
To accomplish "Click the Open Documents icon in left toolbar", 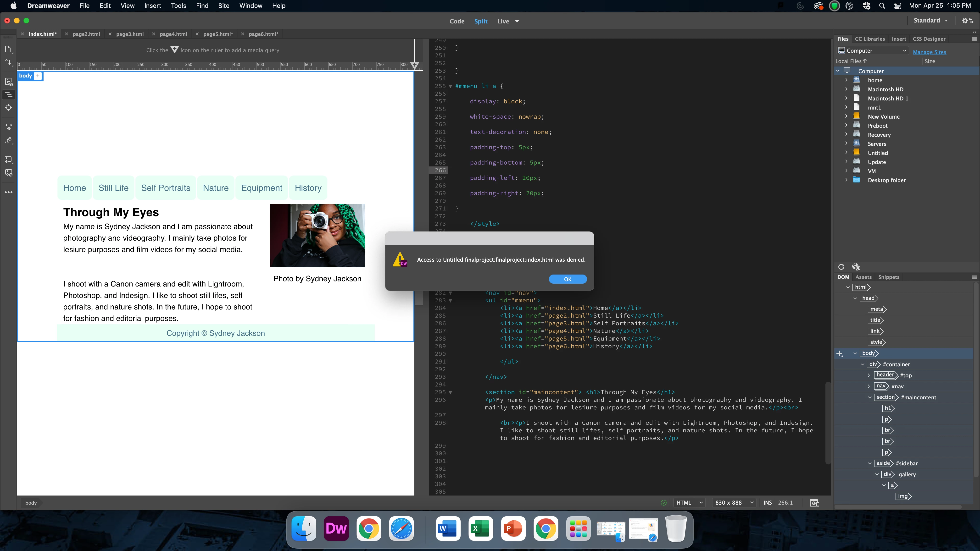I will [8, 49].
